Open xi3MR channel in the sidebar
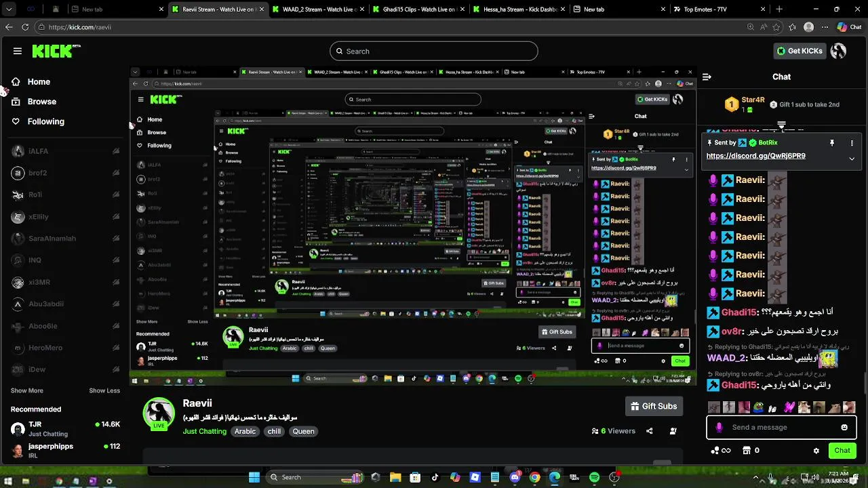Image resolution: width=868 pixels, height=488 pixels. coord(65,282)
